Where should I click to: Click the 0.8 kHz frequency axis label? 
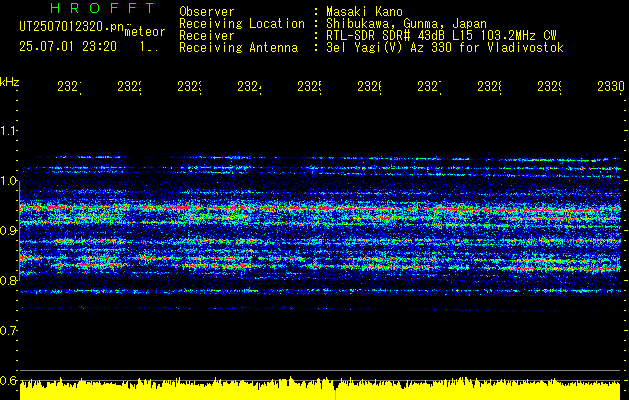coord(8,280)
